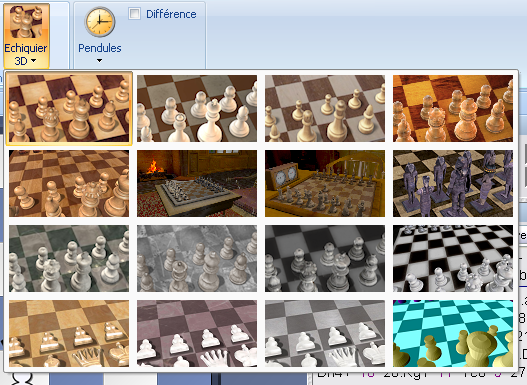Select the golden flat pieces wood board
This screenshot has width=527, height=385.
pos(69,334)
